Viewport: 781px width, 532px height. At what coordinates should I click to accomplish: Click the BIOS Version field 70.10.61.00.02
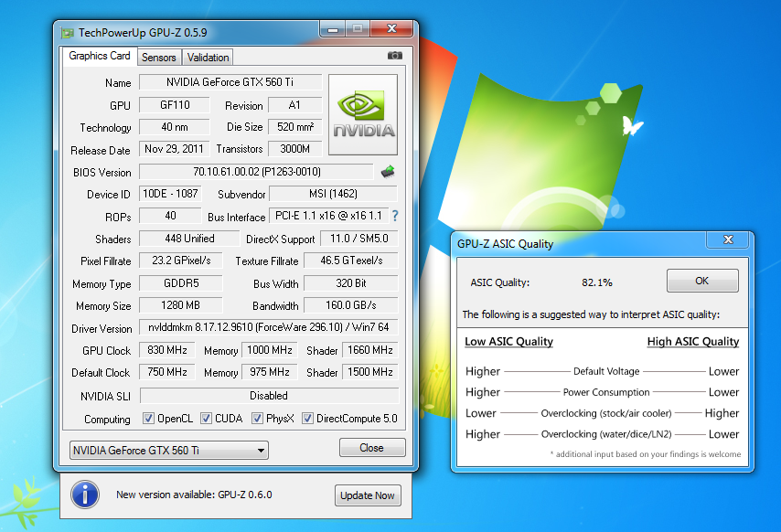pos(256,172)
